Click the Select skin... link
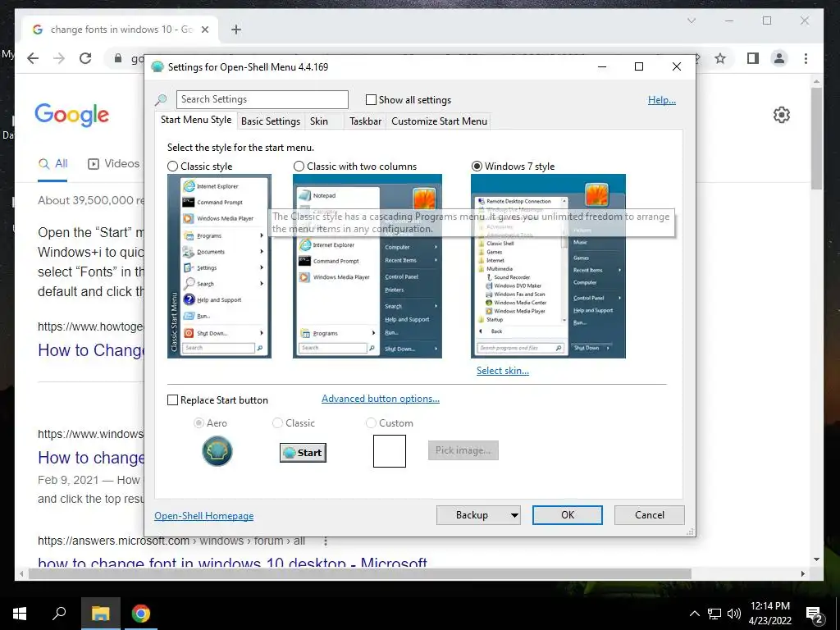 pos(503,371)
